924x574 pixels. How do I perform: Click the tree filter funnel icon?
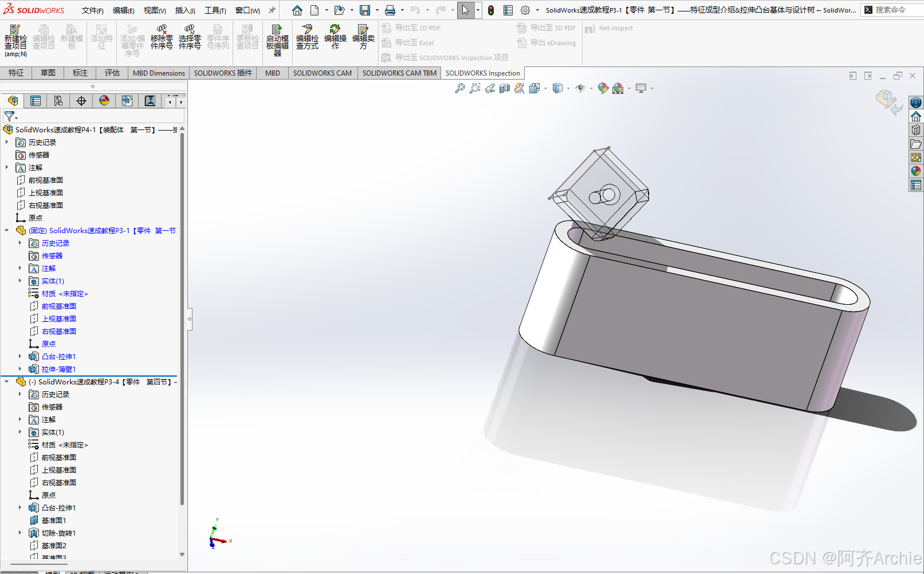[x=10, y=116]
